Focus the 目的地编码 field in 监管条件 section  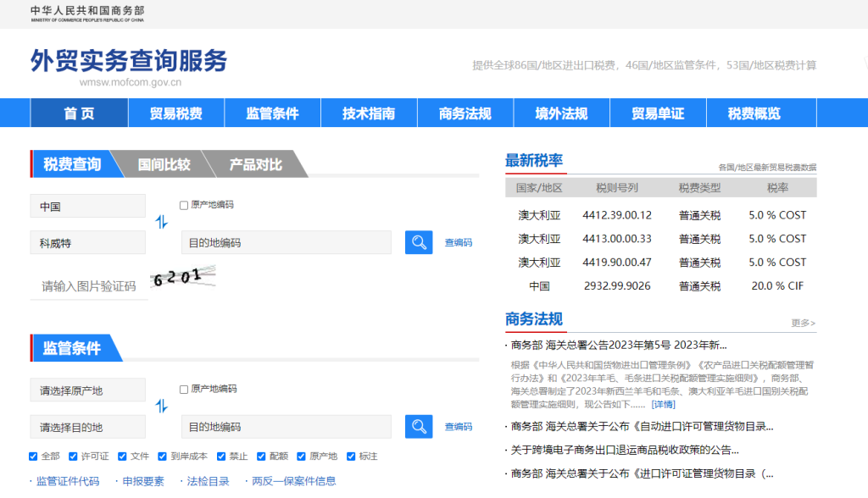(x=287, y=427)
